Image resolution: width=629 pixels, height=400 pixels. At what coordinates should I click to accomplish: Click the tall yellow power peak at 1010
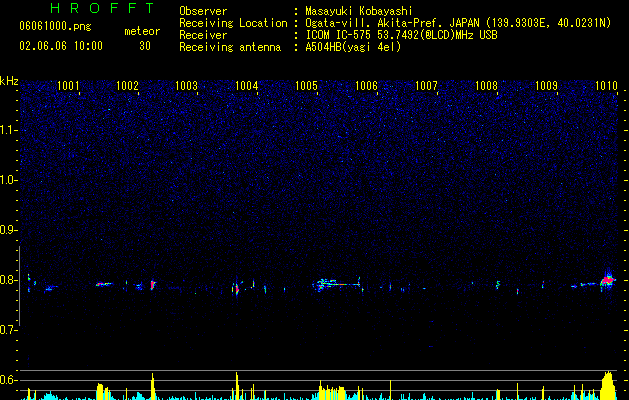coord(608,385)
